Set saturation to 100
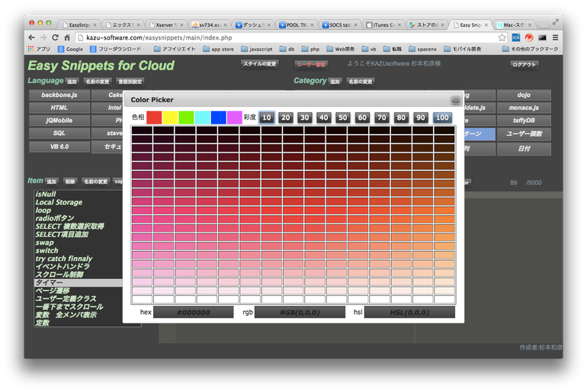This screenshot has width=587, height=392. [x=442, y=117]
